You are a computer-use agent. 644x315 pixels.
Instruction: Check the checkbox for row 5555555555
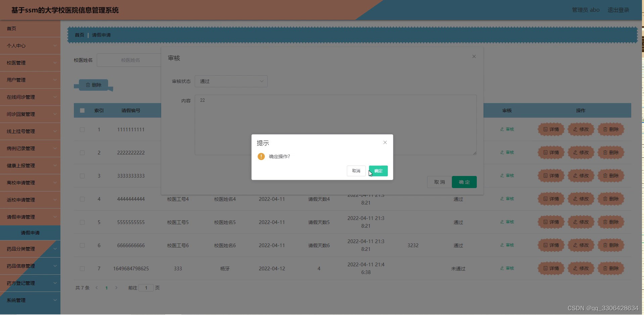[82, 222]
